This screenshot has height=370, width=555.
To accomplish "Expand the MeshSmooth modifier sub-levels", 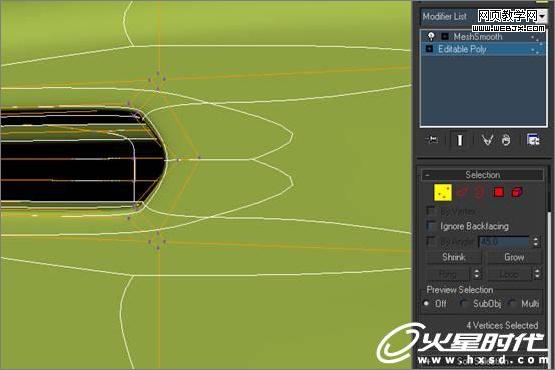I will click(445, 36).
